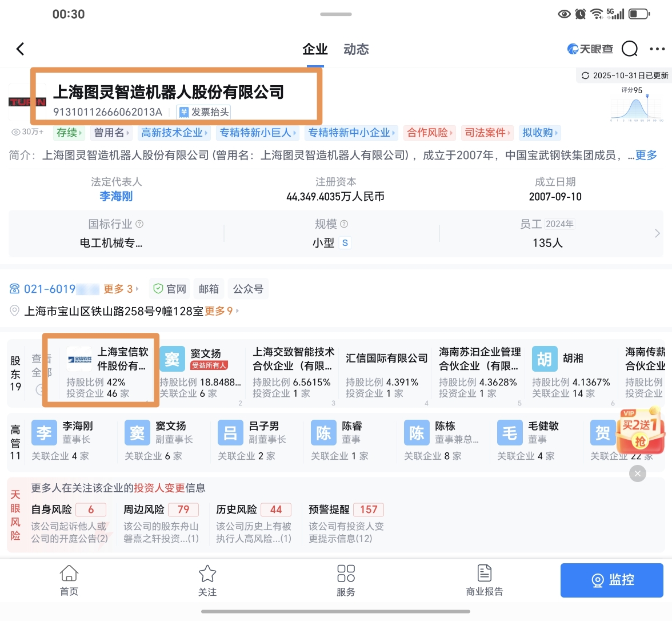Tap the blue 监控 monitor button
672x621 pixels.
(612, 580)
